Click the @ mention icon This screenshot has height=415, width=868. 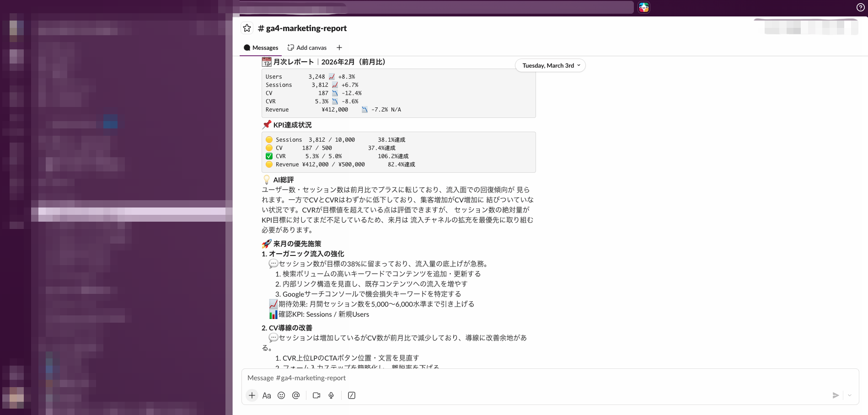[296, 395]
